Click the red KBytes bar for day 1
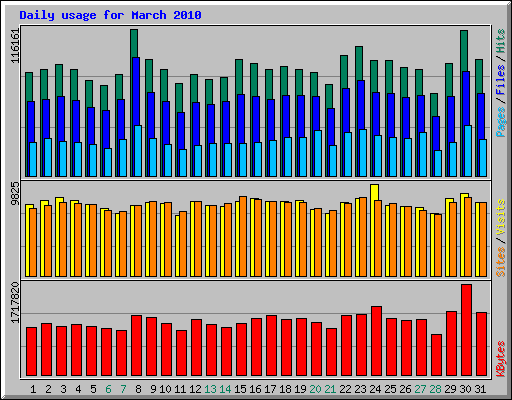The height and width of the screenshot is (400, 512). click(x=32, y=352)
